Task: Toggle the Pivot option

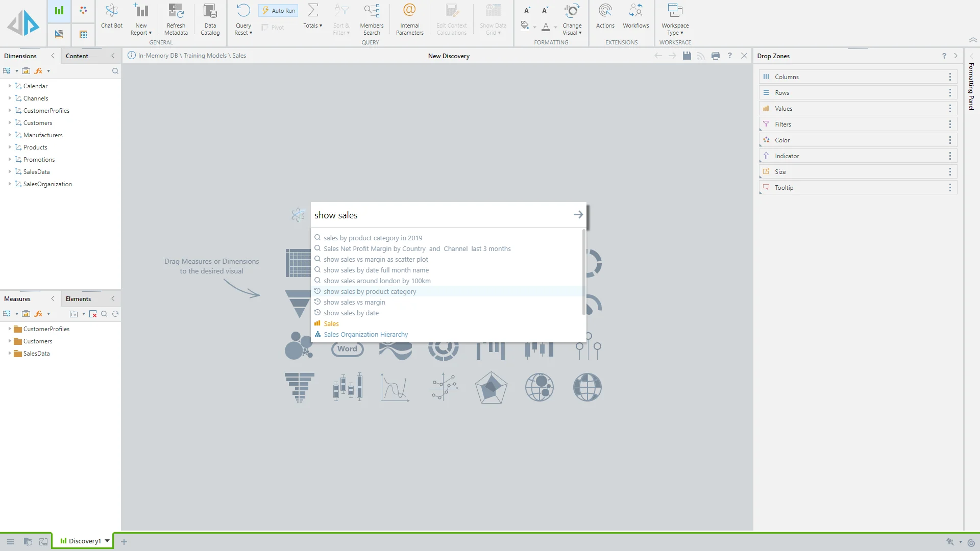Action: (273, 28)
